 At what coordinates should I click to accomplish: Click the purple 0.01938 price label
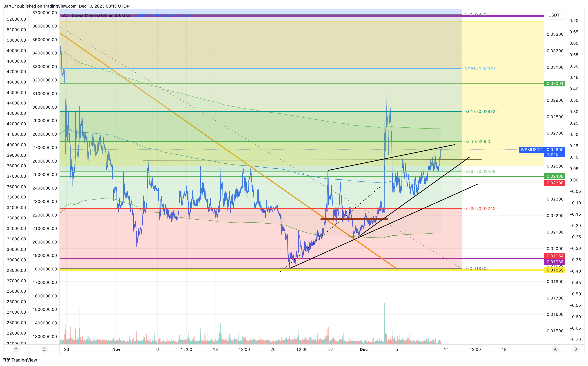[555, 262]
